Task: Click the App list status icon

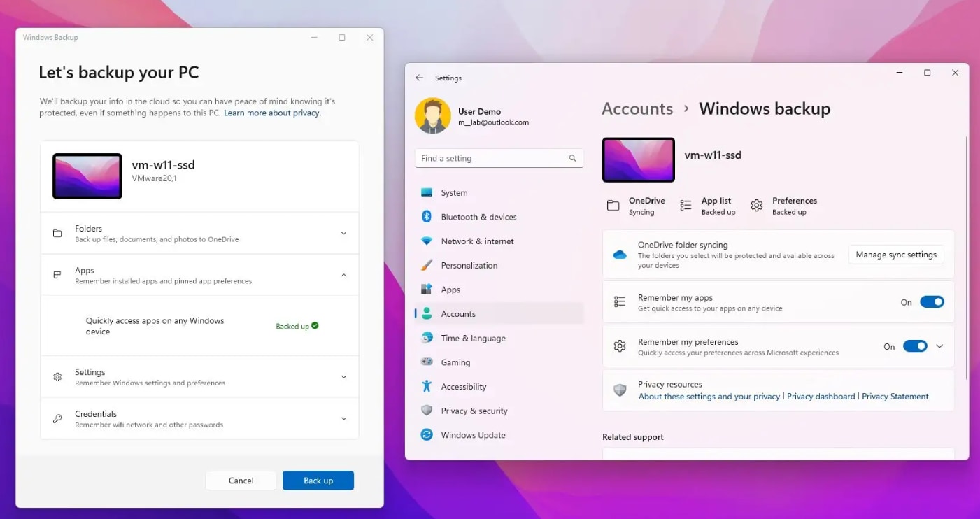Action: point(686,206)
